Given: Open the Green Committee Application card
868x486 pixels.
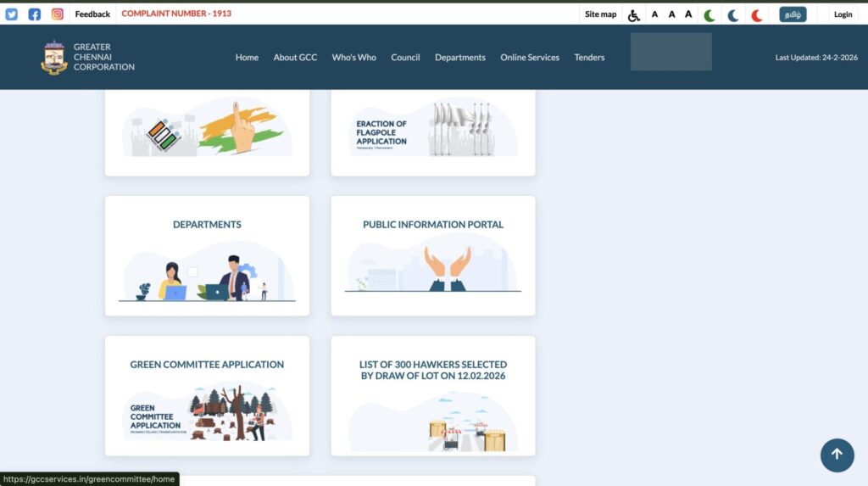Looking at the screenshot, I should point(207,396).
